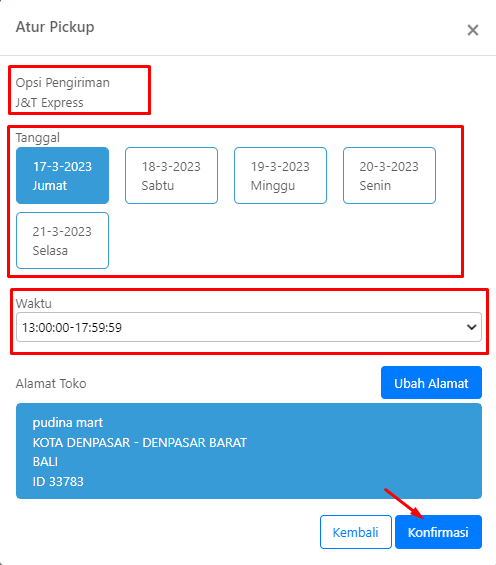Click the ID 33783 postal code text
Viewport: 496px width, 565px height.
click(x=58, y=481)
